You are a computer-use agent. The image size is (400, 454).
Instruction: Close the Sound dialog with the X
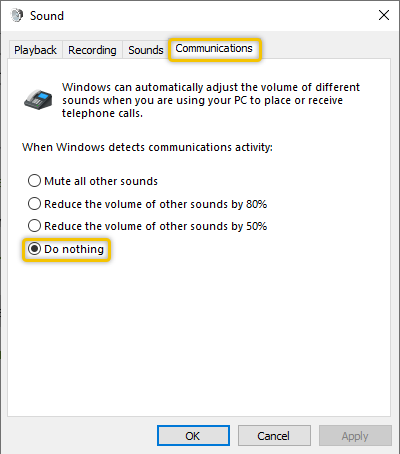(x=384, y=15)
